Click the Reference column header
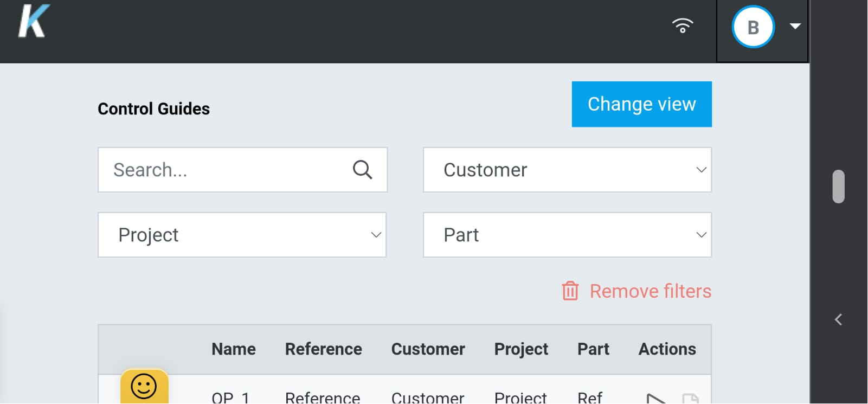 323,349
